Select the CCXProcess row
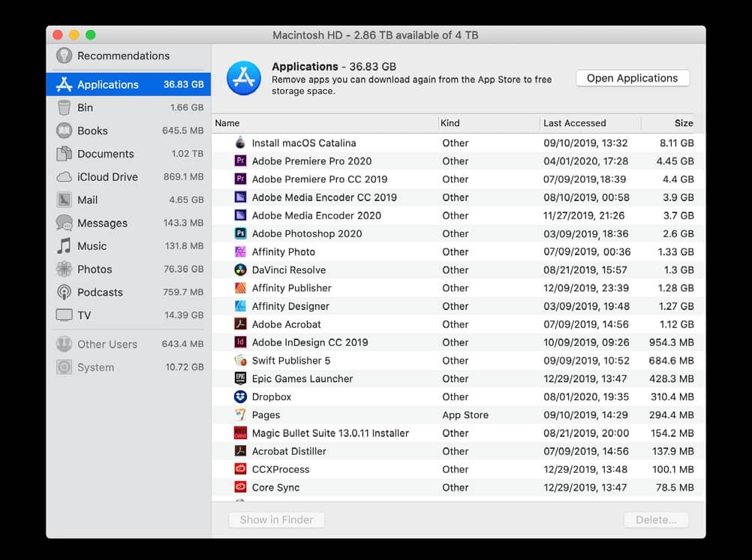The width and height of the screenshot is (752, 560). click(x=459, y=469)
